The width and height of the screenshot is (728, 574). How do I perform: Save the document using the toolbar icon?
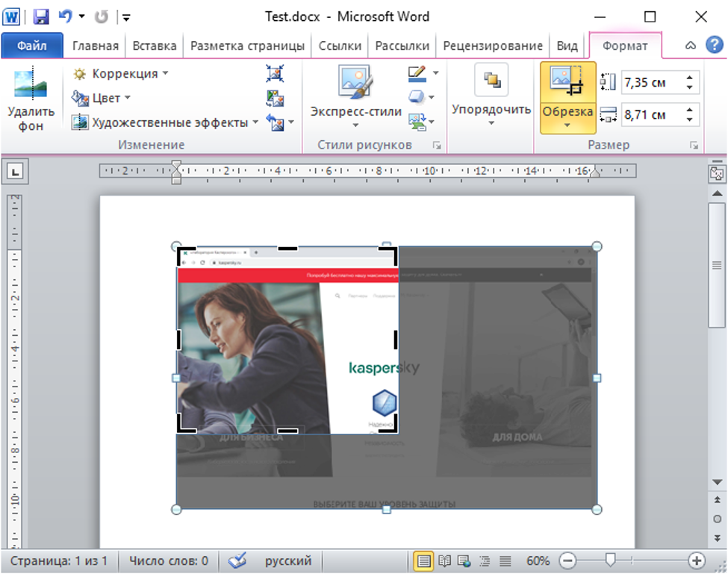(x=41, y=16)
